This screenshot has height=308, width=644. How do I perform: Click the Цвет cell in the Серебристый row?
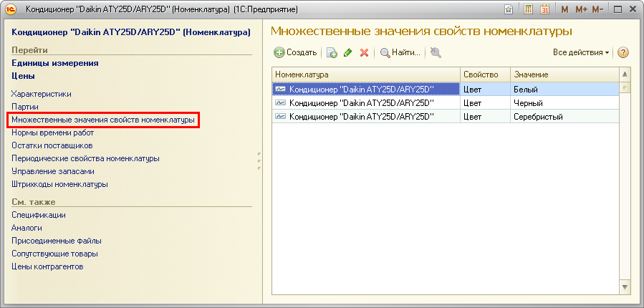tap(485, 116)
